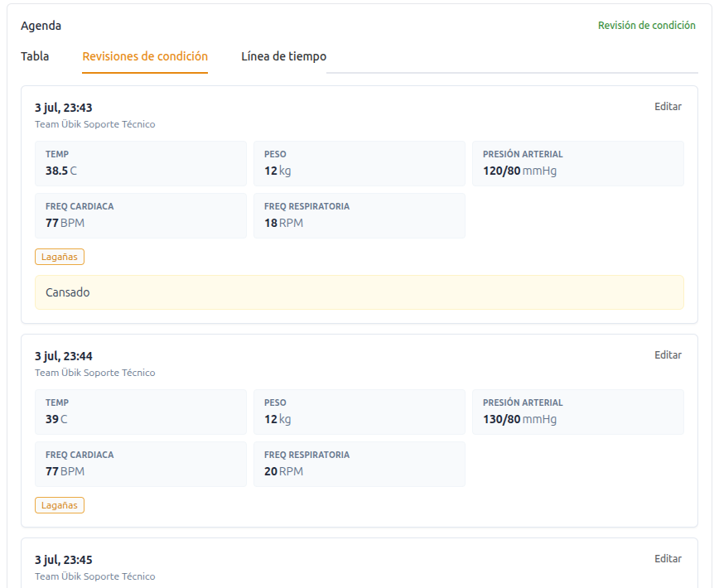Click the 130/80 mmHg blood pressure value
The width and height of the screenshot is (719, 588).
click(x=519, y=419)
